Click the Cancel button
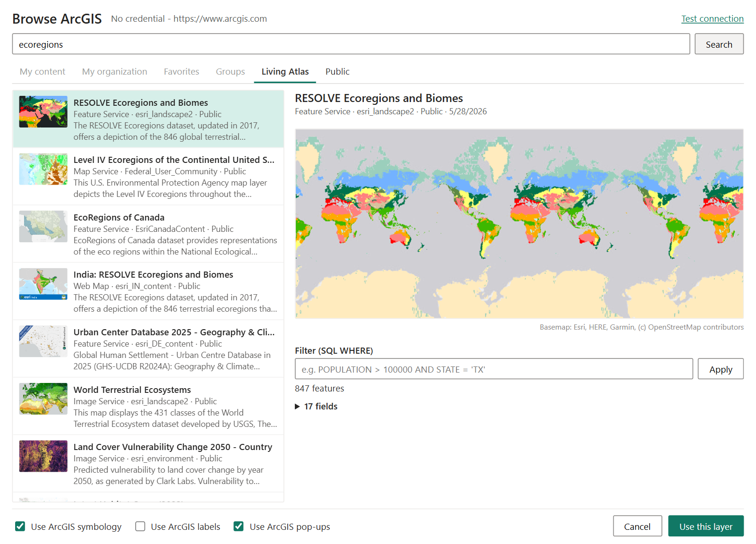 (x=637, y=526)
